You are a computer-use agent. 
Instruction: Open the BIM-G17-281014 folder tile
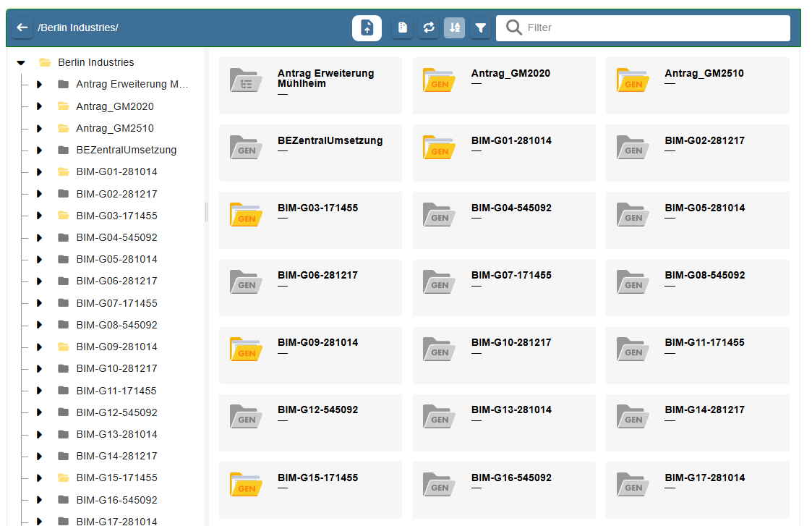pyautogui.click(x=697, y=489)
